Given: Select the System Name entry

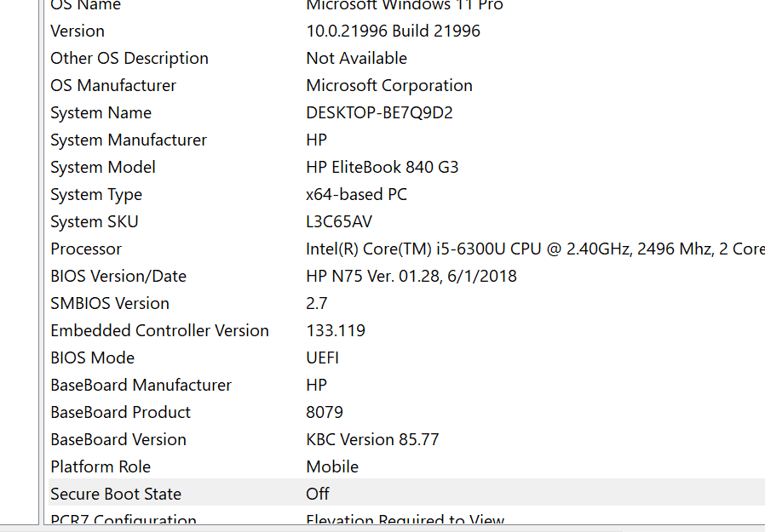Looking at the screenshot, I should [101, 112].
